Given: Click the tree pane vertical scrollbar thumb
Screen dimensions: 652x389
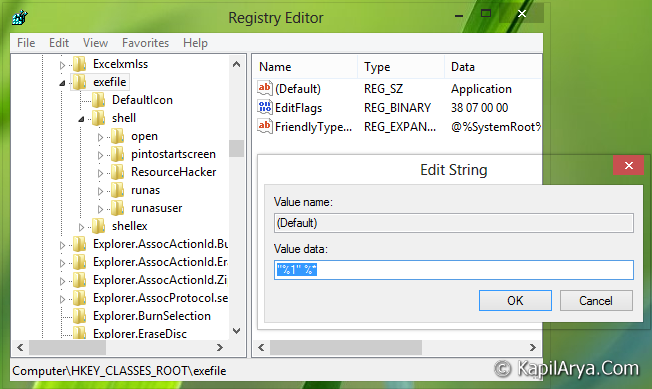Looking at the screenshot, I should 237,148.
